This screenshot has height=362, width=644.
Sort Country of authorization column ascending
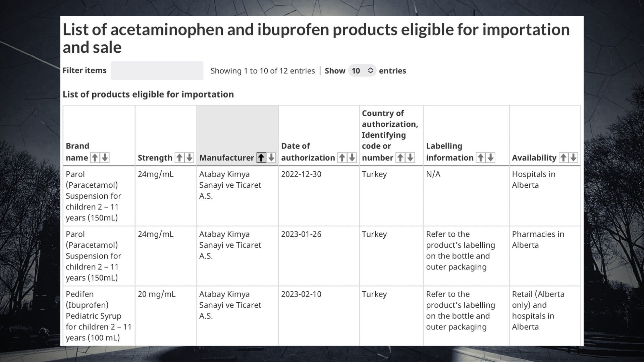[400, 158]
